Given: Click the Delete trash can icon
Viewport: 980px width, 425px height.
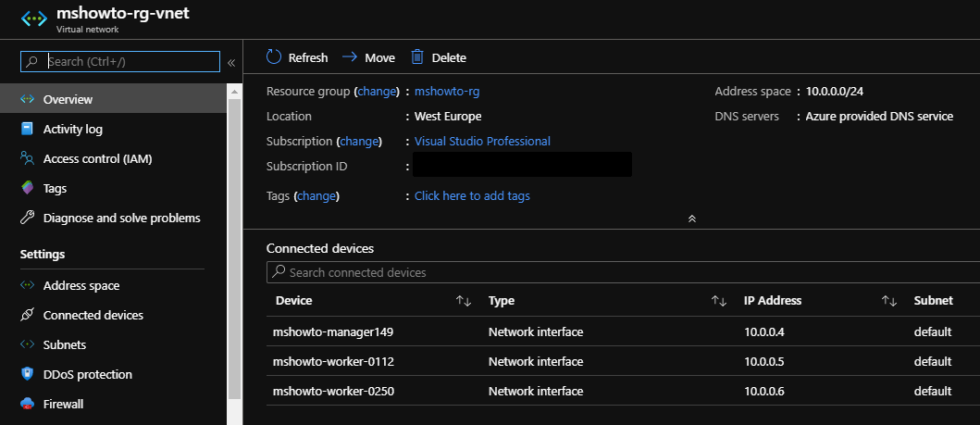Looking at the screenshot, I should pyautogui.click(x=416, y=56).
